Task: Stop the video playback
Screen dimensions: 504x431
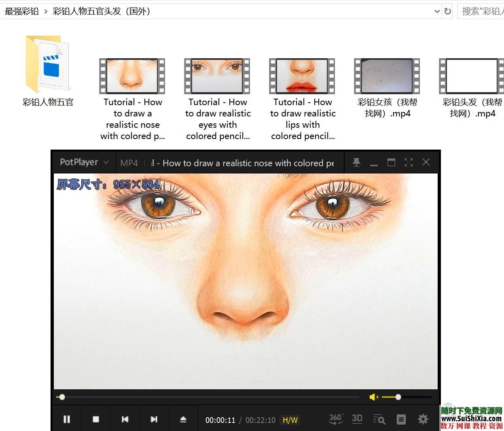Action: pyautogui.click(x=96, y=419)
